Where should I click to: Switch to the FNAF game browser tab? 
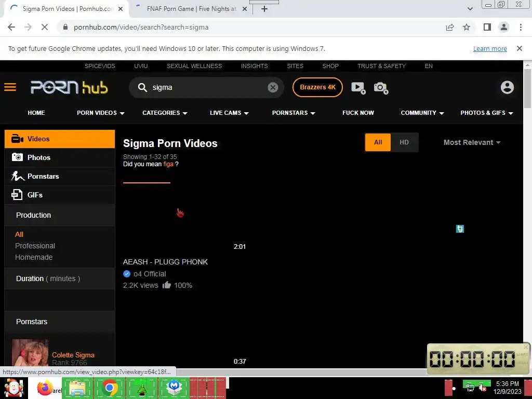(x=191, y=9)
